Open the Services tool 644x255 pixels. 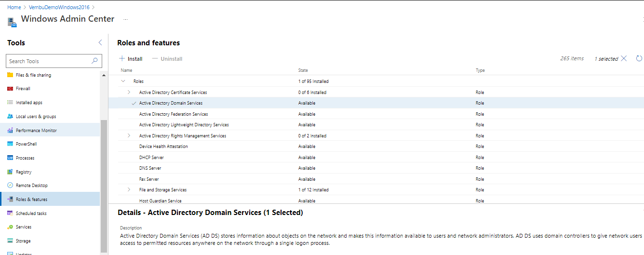pos(24,227)
